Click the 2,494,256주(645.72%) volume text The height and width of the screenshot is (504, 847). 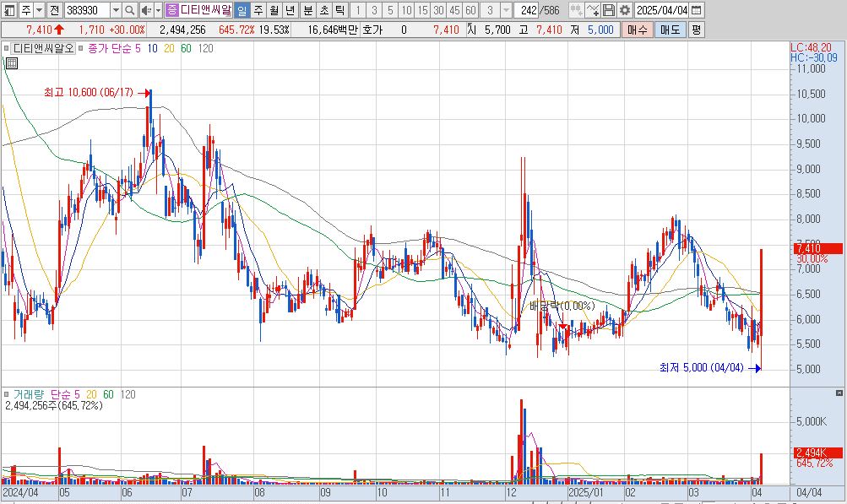pos(54,405)
